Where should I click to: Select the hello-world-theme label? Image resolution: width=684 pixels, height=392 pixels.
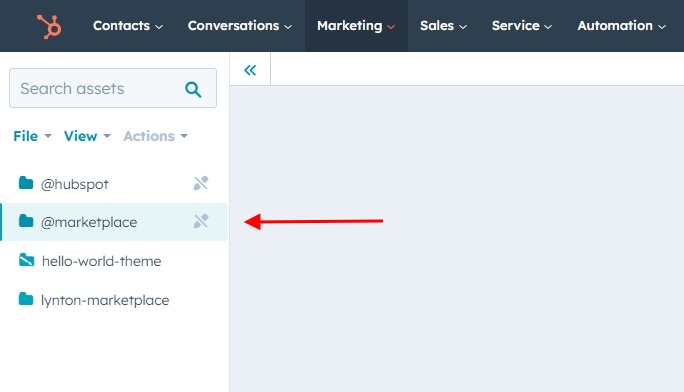pos(102,261)
